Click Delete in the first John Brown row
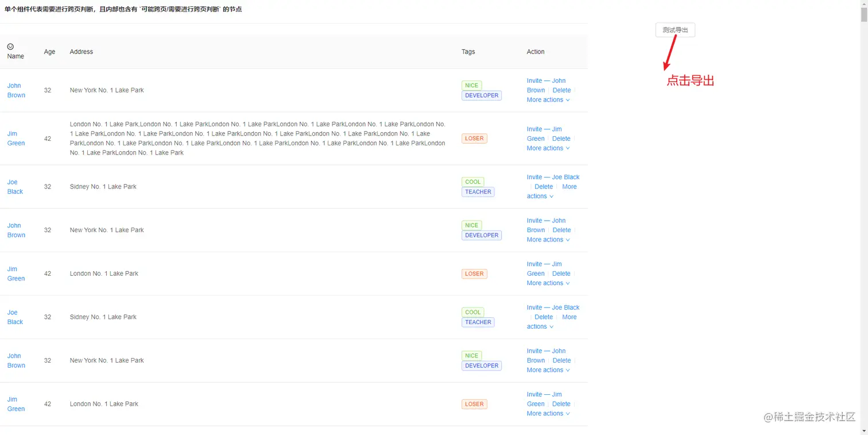 (561, 90)
